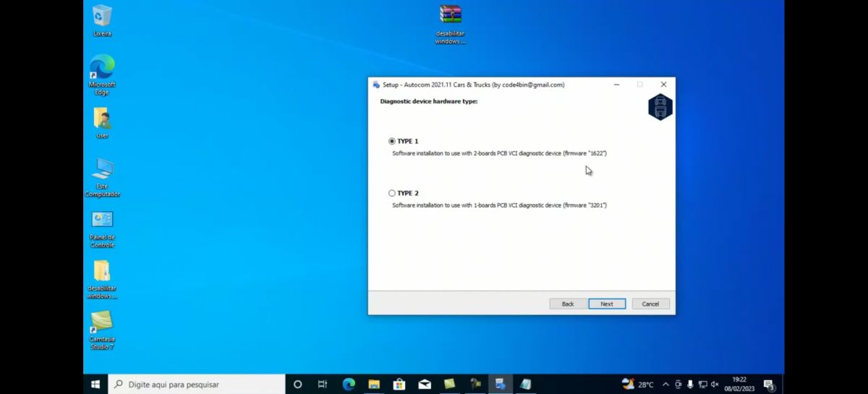Select the TYPE 1 radio button
The height and width of the screenshot is (394, 868).
(x=392, y=141)
